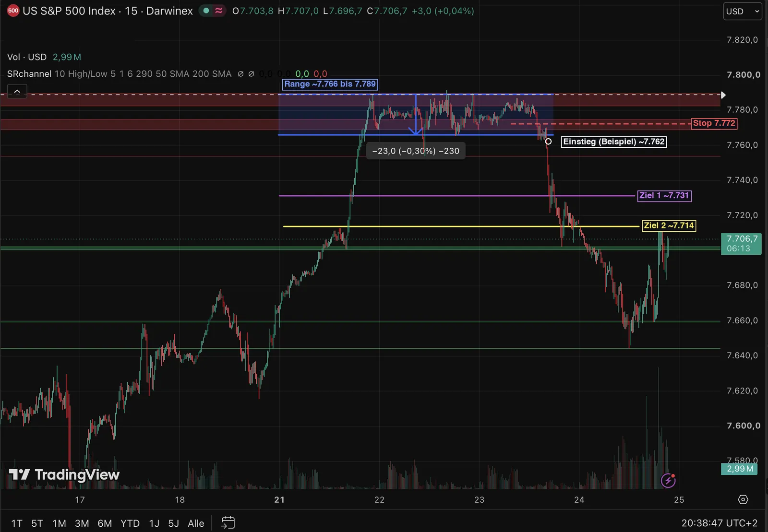The width and height of the screenshot is (768, 532).
Task: Click the S&P 500 symbol logo icon
Action: (13, 11)
